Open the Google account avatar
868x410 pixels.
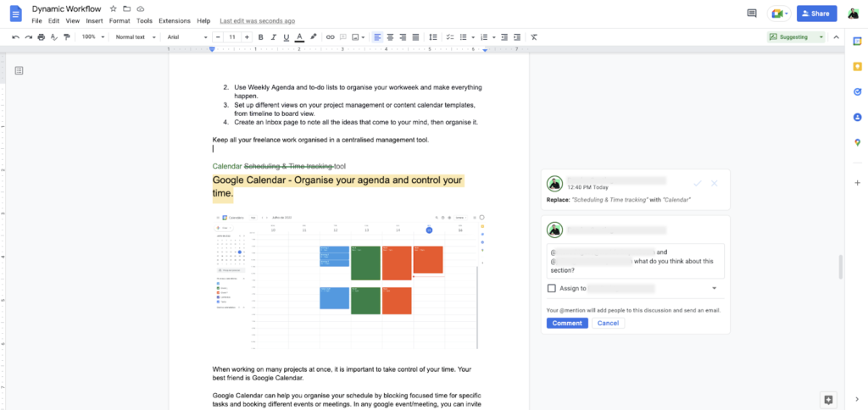coord(853,14)
